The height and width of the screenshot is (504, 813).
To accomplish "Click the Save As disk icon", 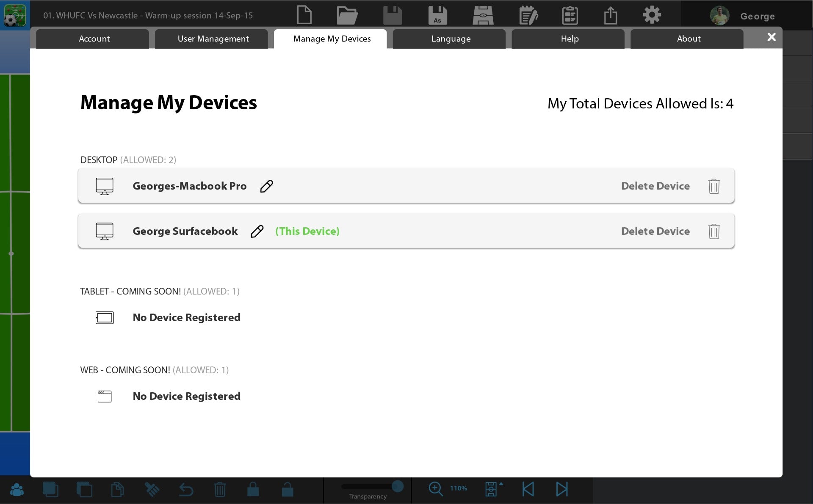I will (437, 15).
